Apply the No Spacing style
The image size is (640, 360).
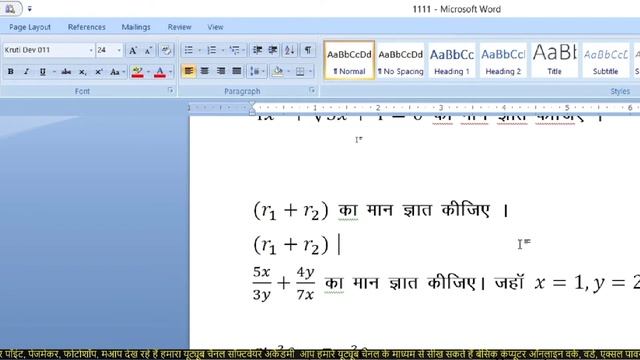pyautogui.click(x=400, y=60)
